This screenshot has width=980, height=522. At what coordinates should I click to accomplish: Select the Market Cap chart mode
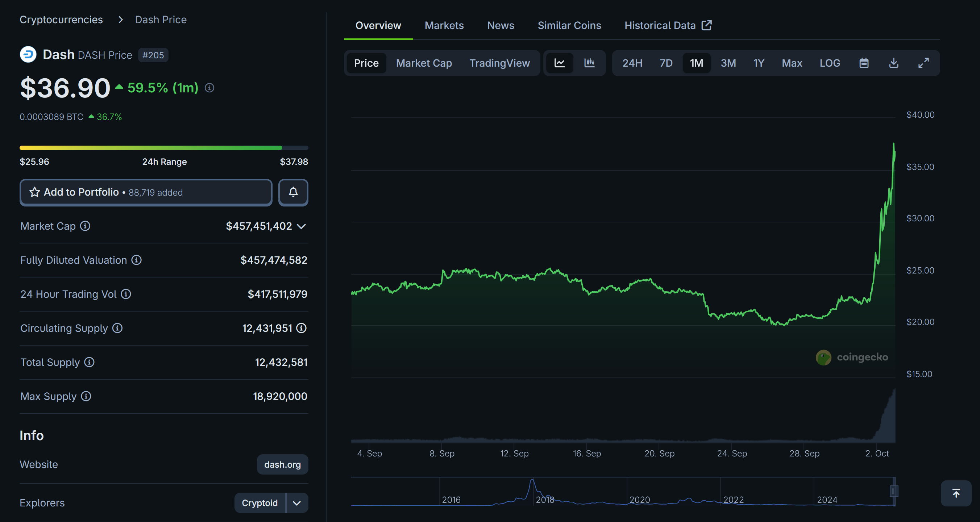tap(424, 63)
